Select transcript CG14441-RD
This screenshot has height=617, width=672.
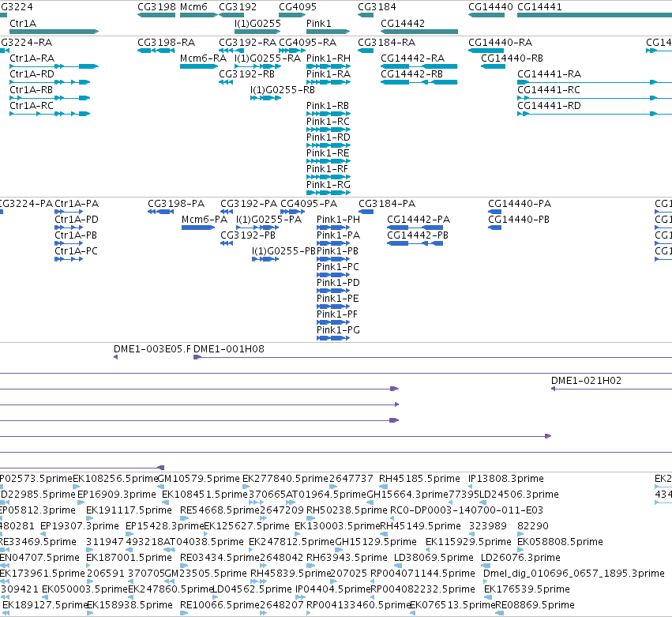595,114
